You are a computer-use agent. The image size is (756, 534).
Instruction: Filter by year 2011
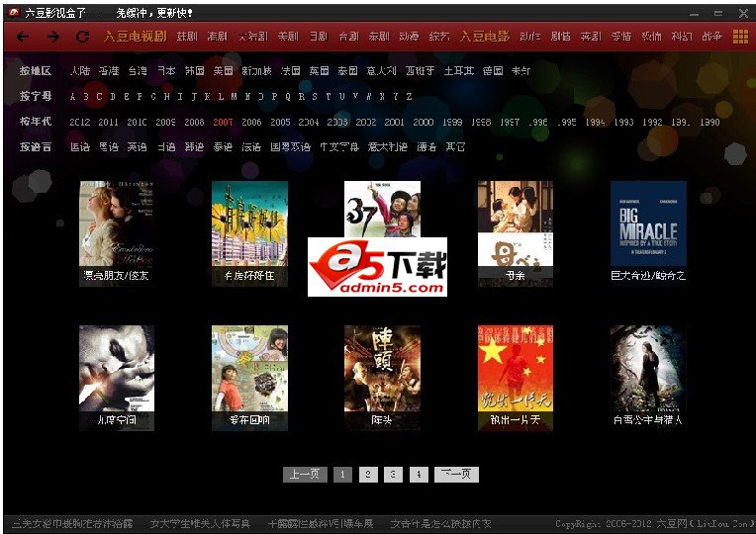click(108, 122)
